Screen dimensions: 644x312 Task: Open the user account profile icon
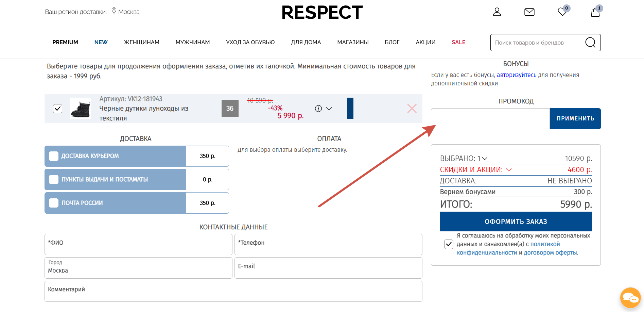click(x=497, y=12)
